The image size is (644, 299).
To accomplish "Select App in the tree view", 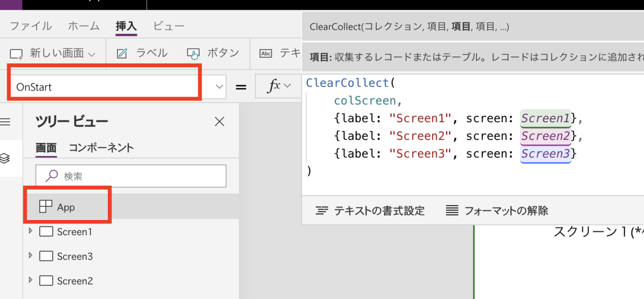I will 131,207.
